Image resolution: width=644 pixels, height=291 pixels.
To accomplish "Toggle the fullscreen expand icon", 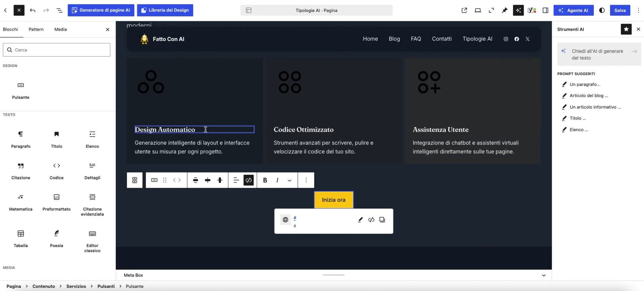I will coord(491,10).
